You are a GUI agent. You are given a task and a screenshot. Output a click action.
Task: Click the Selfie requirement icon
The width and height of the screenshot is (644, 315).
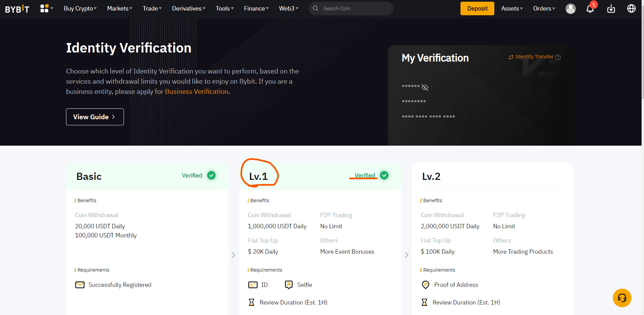tap(289, 285)
